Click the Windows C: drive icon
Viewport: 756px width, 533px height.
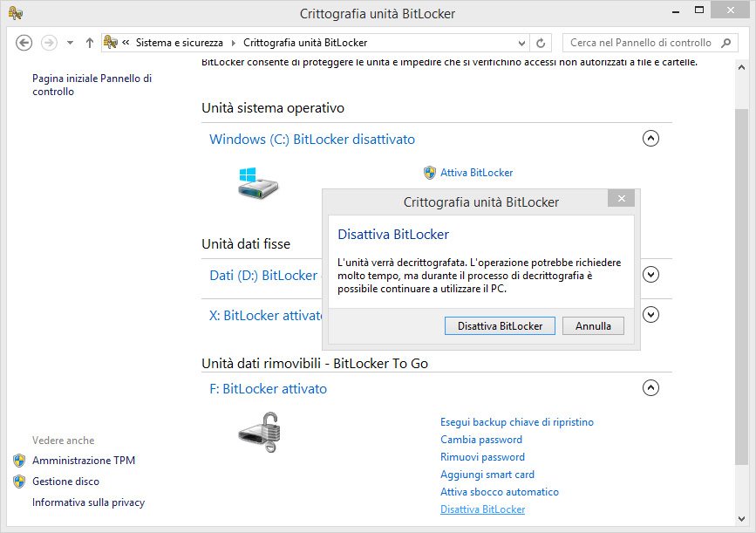(x=259, y=181)
